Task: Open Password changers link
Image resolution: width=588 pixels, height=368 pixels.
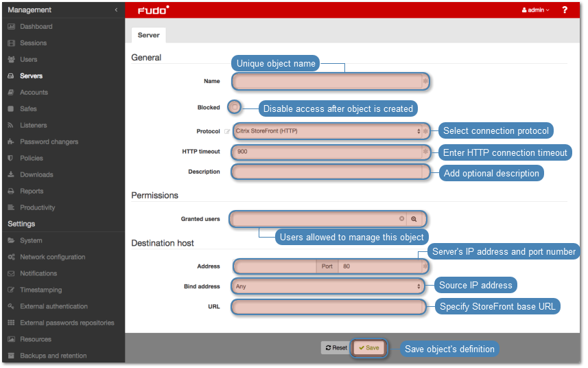Action: 49,142
